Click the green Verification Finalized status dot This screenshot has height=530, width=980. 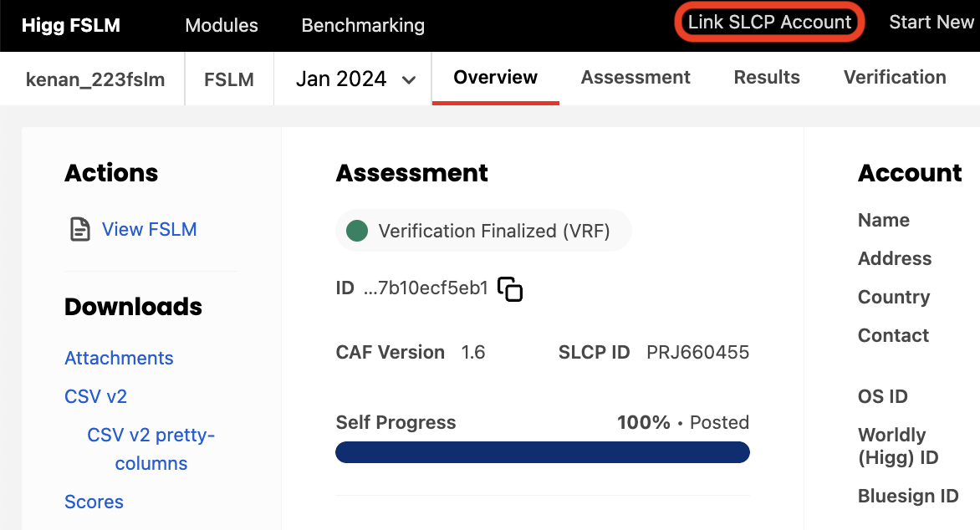coord(357,231)
